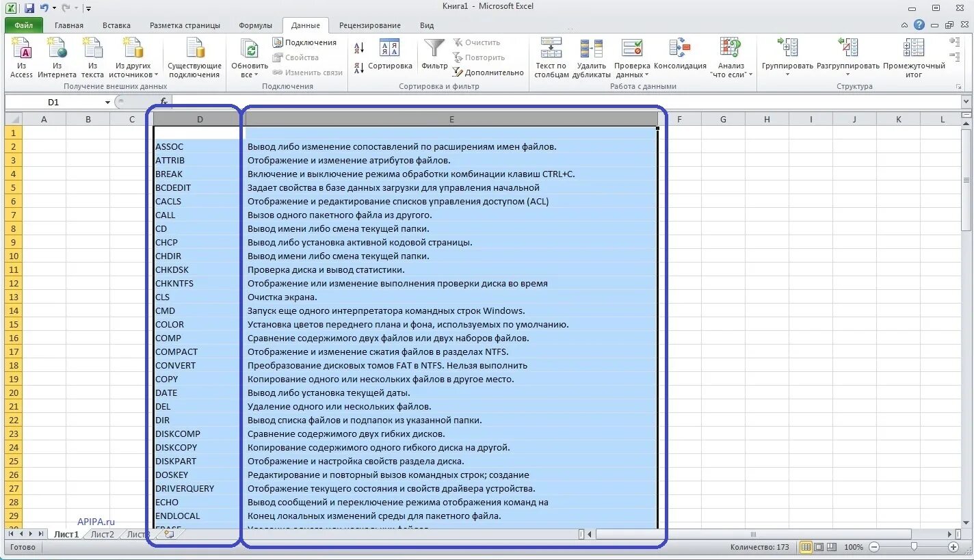Click the insert function fx button

[164, 102]
